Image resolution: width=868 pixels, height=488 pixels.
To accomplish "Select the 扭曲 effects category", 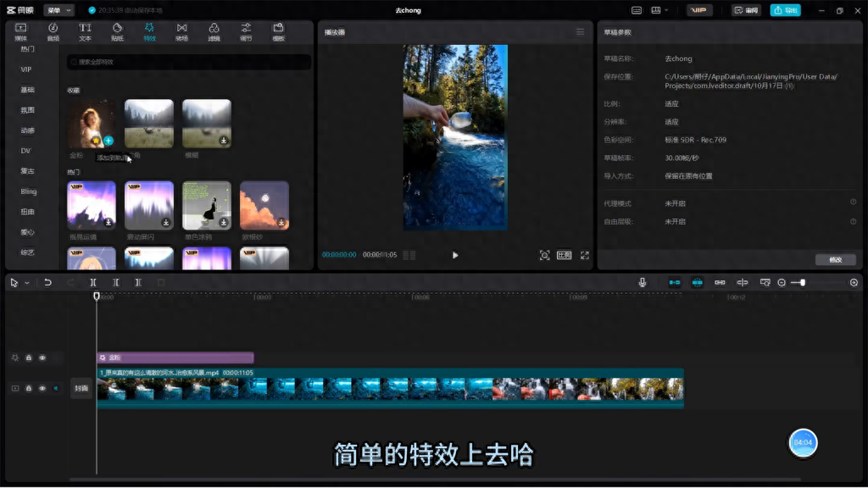I will (27, 212).
